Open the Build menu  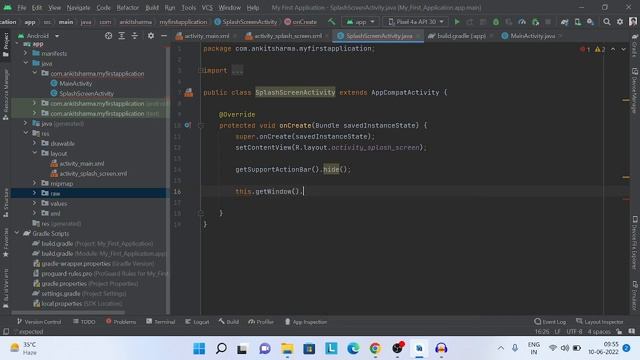(x=152, y=8)
